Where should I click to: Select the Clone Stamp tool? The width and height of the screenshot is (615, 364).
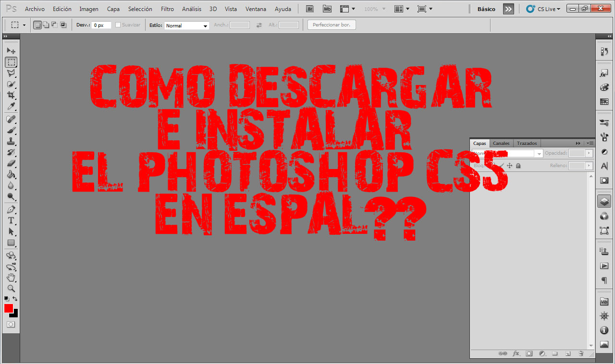tap(11, 141)
